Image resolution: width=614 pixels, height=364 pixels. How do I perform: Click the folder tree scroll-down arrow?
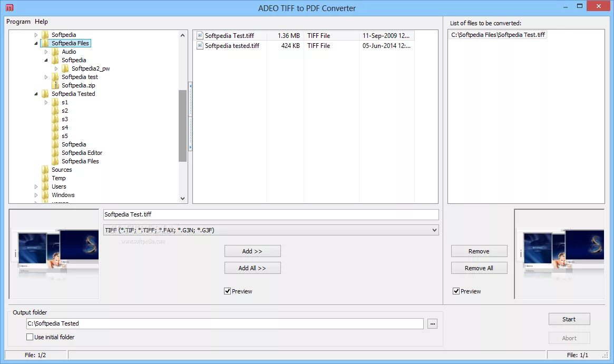click(182, 199)
